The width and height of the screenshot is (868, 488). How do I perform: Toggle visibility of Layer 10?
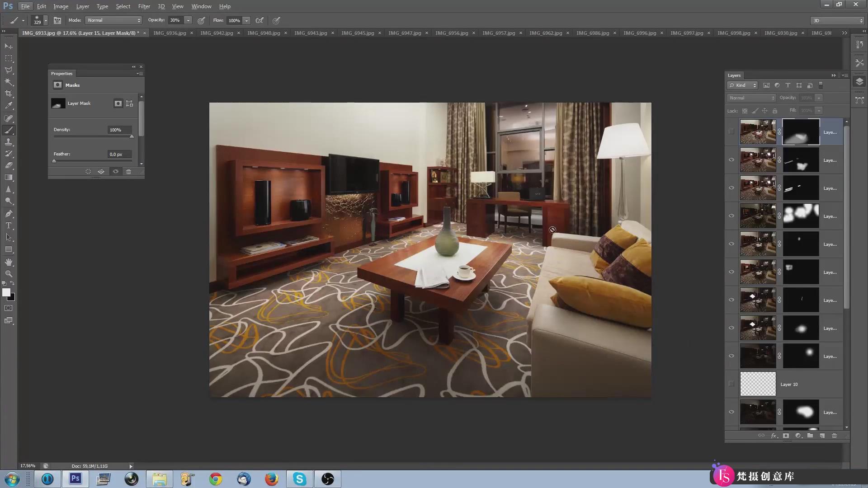(x=731, y=384)
